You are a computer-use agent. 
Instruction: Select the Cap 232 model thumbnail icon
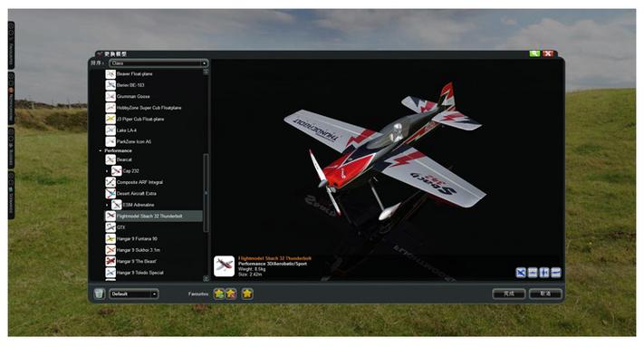point(116,171)
